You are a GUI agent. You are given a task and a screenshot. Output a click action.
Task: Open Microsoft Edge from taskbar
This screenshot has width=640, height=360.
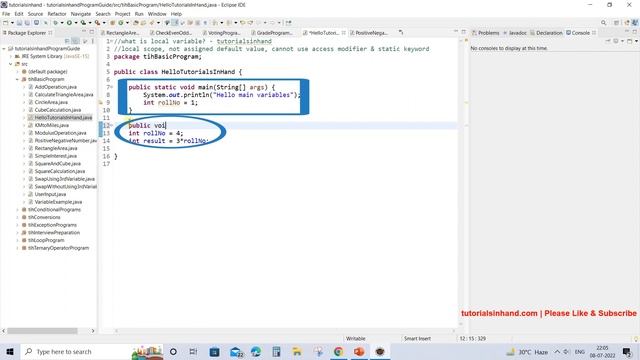[256, 351]
